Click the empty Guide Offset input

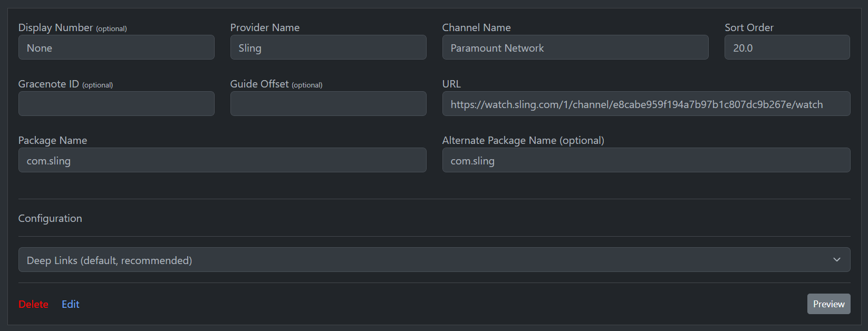tap(328, 104)
